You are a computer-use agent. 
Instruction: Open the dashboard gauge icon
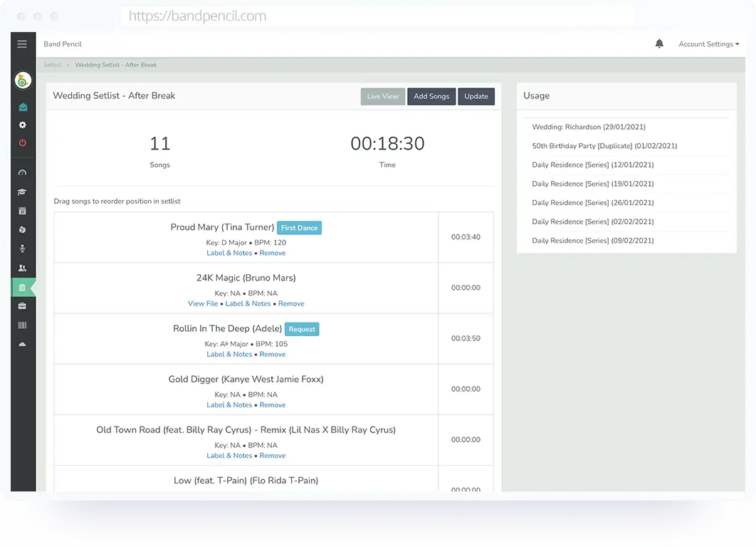pyautogui.click(x=22, y=172)
